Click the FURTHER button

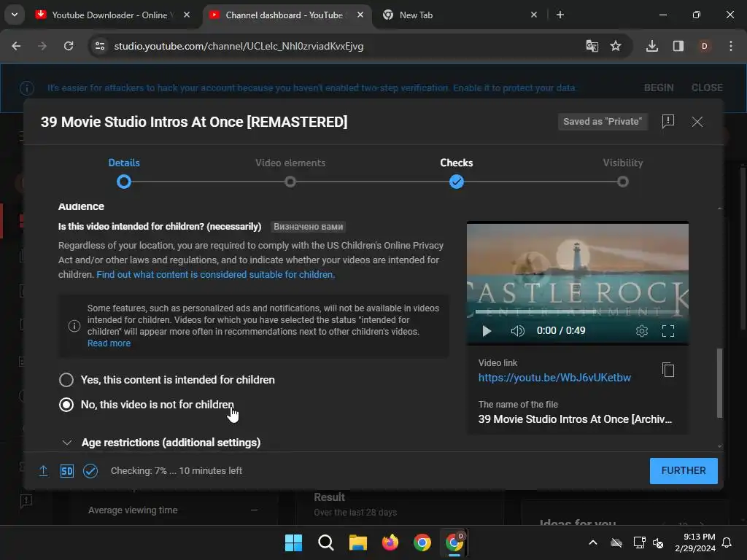click(683, 470)
